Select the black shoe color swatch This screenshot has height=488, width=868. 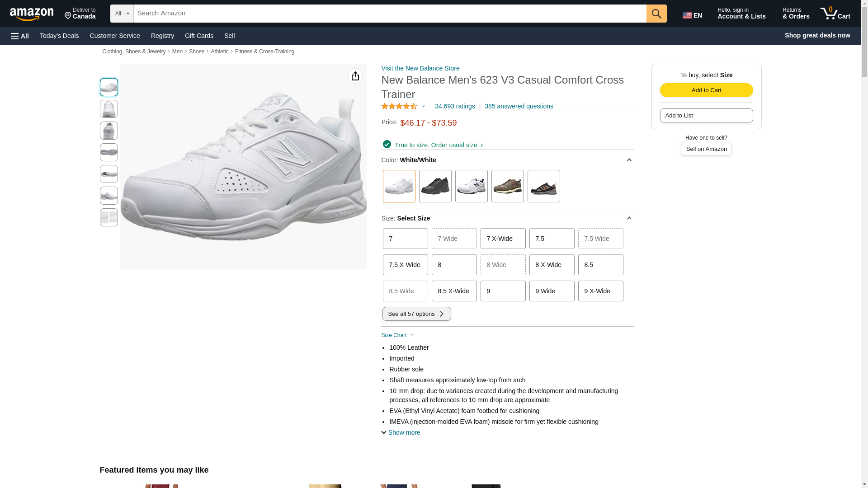coord(435,186)
